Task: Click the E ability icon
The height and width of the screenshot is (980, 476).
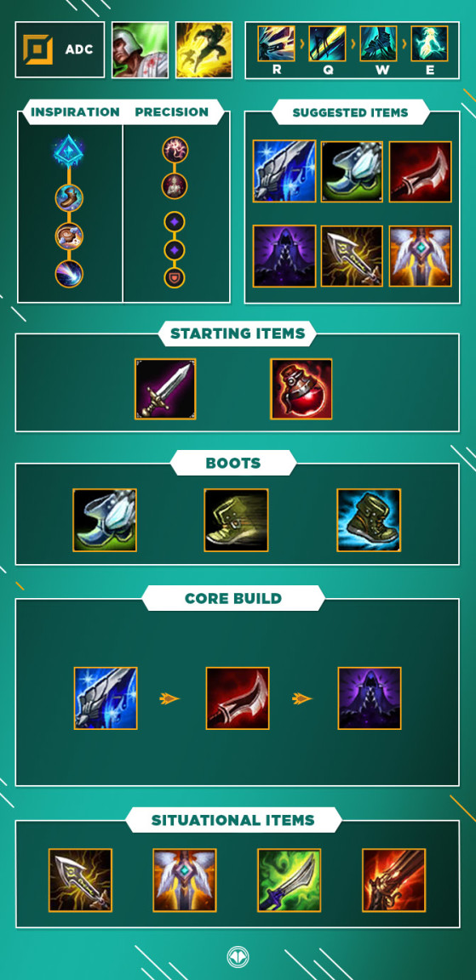Action: (430, 43)
